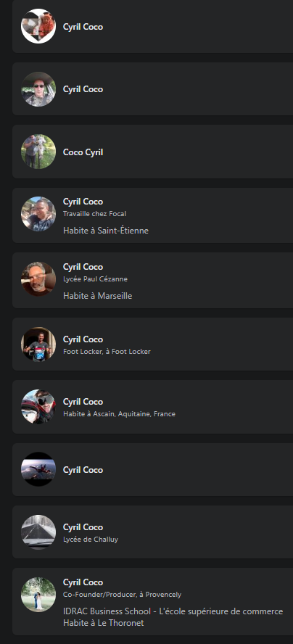
Task: Open the Foot Locker Cyril Coco's profile photo
Action: coord(38,344)
